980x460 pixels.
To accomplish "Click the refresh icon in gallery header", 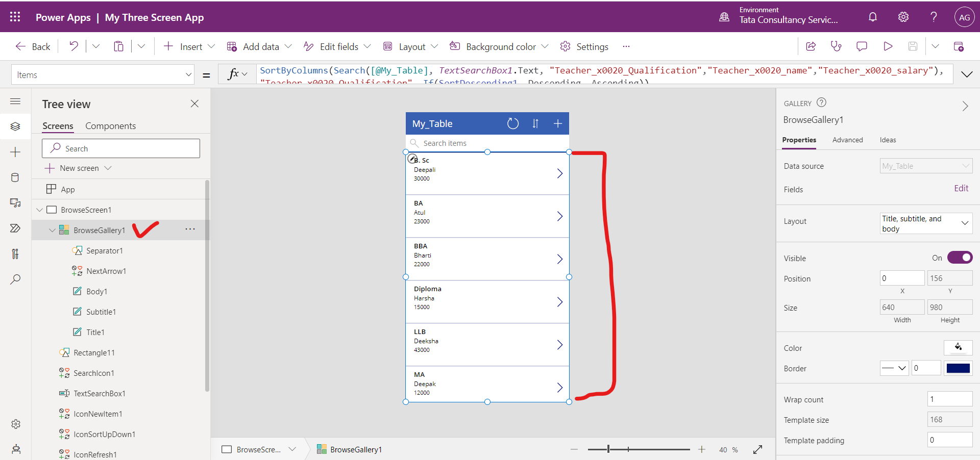I will (512, 123).
